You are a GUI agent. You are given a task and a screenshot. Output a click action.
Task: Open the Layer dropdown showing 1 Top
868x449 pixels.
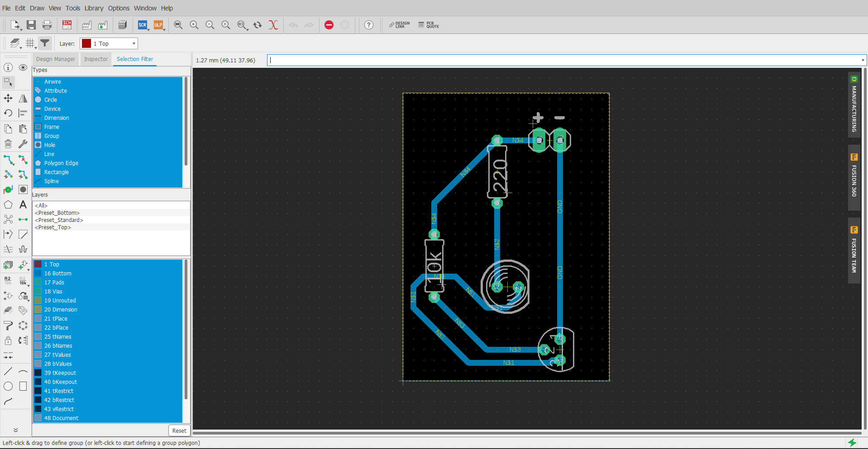pos(109,43)
